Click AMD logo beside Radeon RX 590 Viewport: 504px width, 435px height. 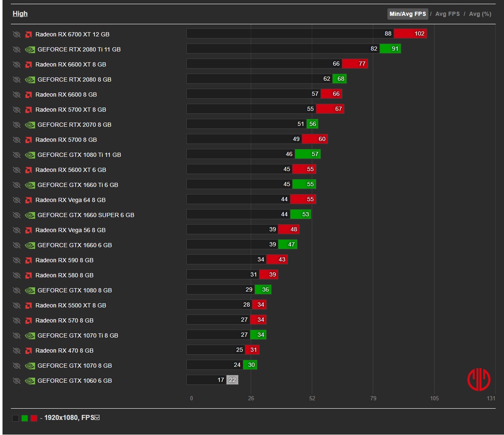pos(28,260)
